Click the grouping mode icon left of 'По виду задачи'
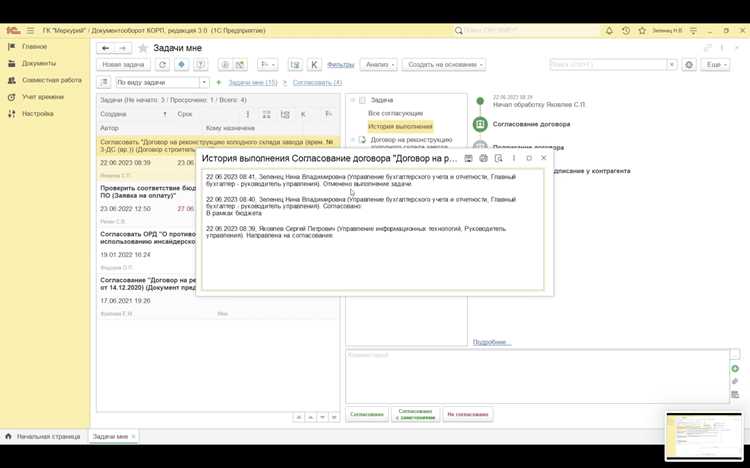Viewport: 750px width, 468px height. (x=104, y=82)
